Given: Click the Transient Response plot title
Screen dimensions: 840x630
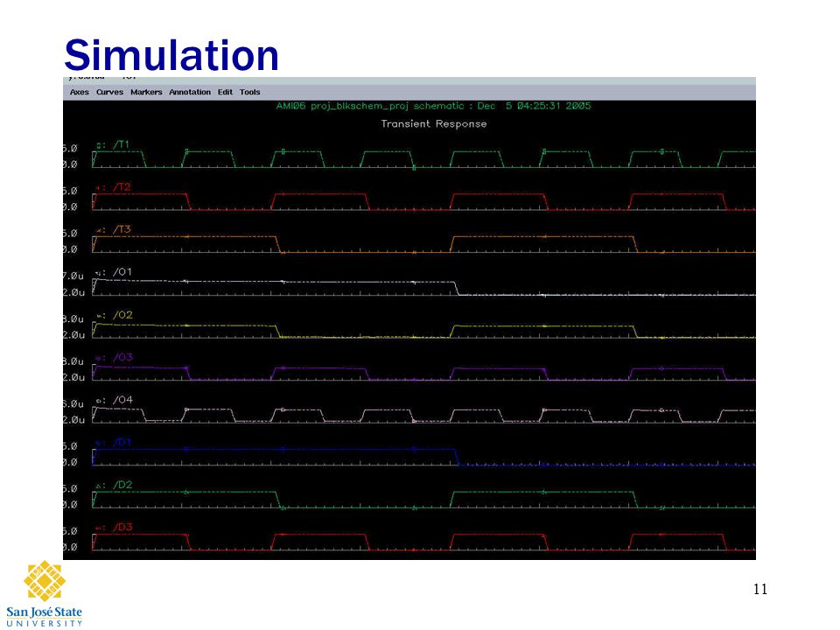Looking at the screenshot, I should 434,123.
